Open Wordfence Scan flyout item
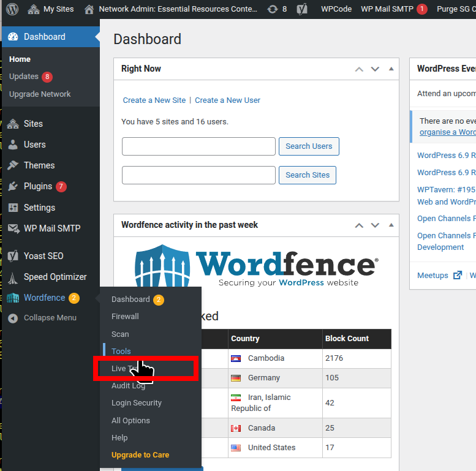Image resolution: width=476 pixels, height=471 pixels. pos(120,334)
